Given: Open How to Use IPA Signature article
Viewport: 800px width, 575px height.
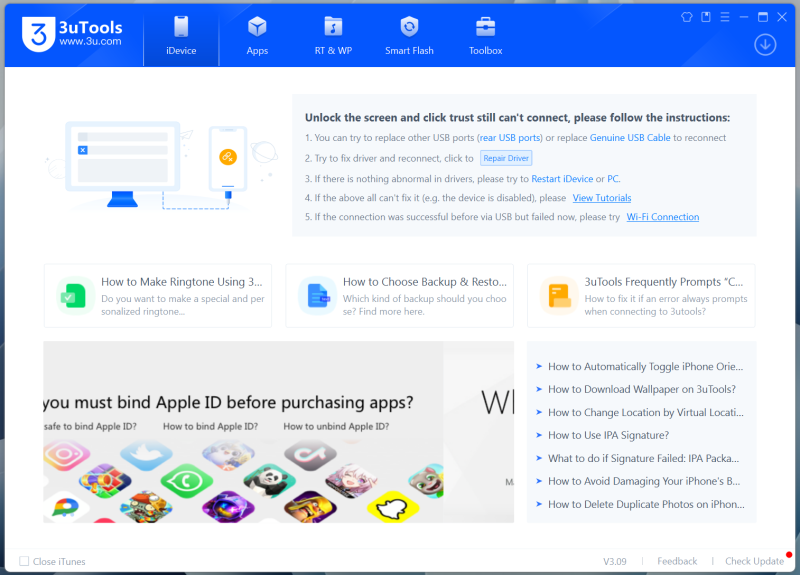Looking at the screenshot, I should point(608,435).
